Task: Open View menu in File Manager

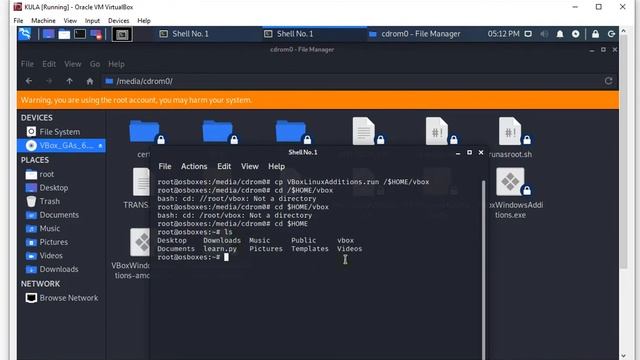Action: 73,64
